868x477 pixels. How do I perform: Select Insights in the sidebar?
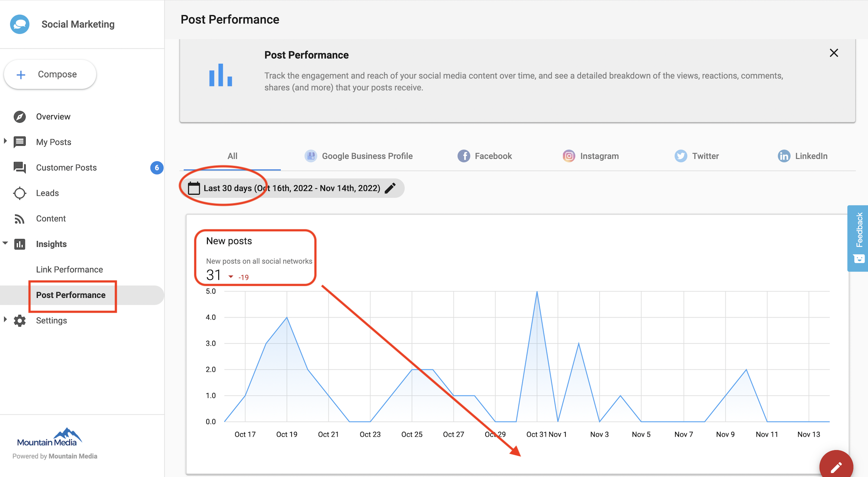tap(51, 244)
